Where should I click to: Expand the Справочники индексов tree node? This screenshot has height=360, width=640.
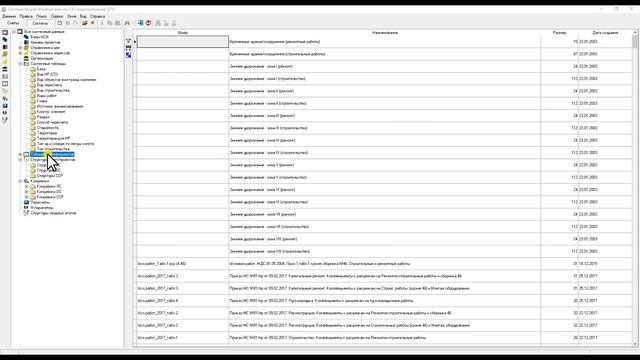[20, 53]
